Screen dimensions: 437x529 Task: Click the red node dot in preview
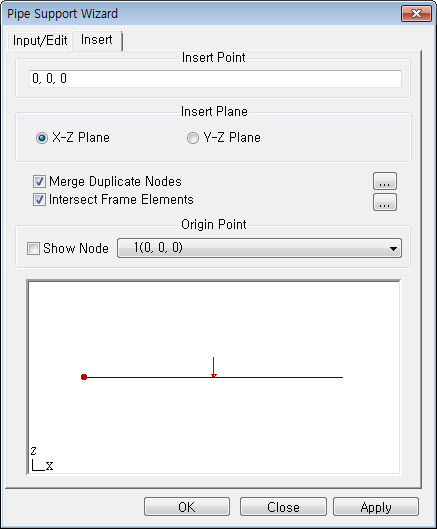84,377
